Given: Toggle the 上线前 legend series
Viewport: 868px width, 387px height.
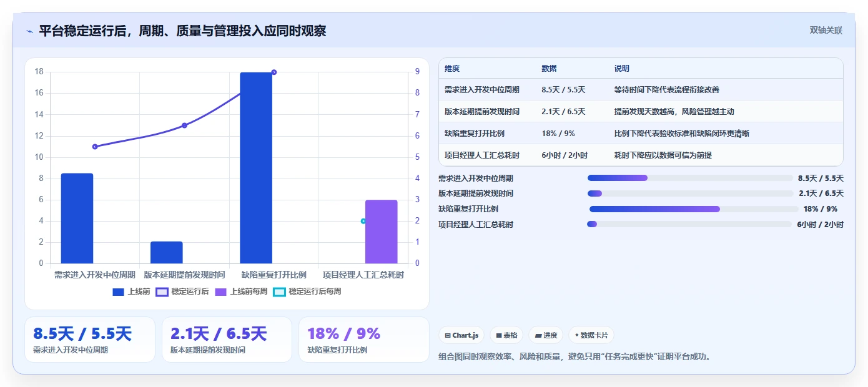Looking at the screenshot, I should [131, 291].
